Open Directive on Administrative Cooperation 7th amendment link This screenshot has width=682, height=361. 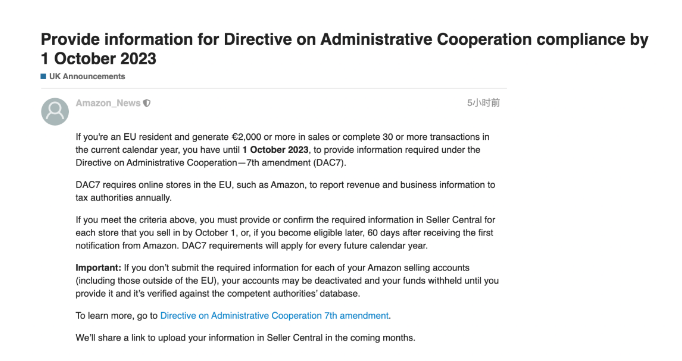point(274,316)
